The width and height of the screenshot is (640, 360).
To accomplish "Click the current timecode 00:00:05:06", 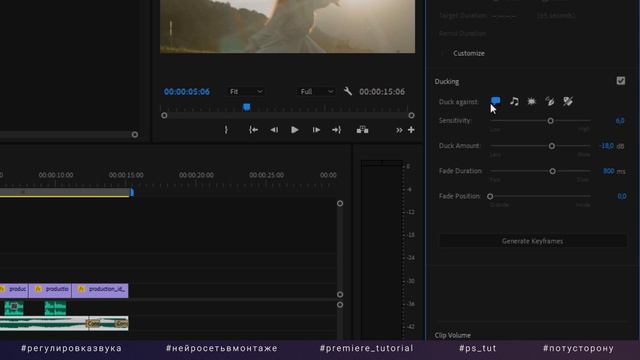I will pos(187,92).
